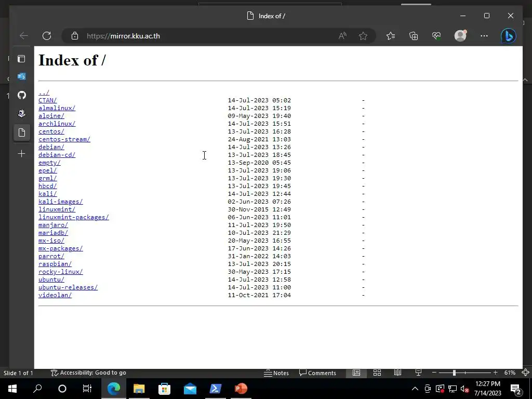Screen dimensions: 532x399
Task: Adjust the PowerPoint zoom slider handle
Action: (454, 373)
